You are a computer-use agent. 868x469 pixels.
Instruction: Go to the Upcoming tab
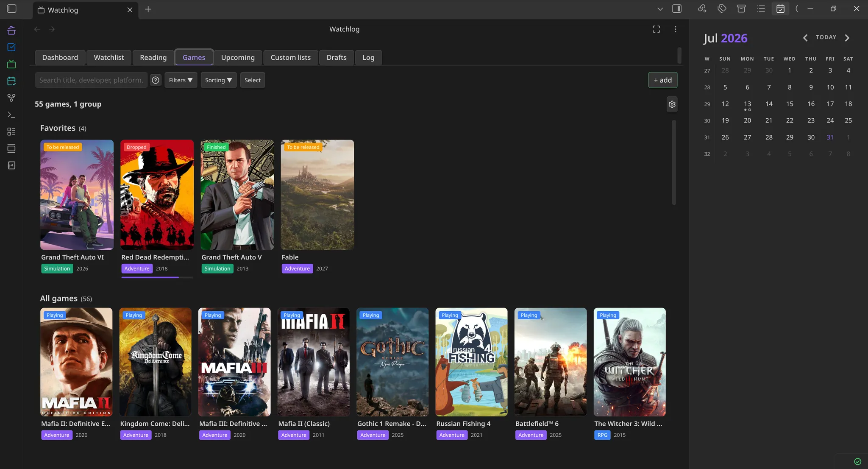coord(238,58)
